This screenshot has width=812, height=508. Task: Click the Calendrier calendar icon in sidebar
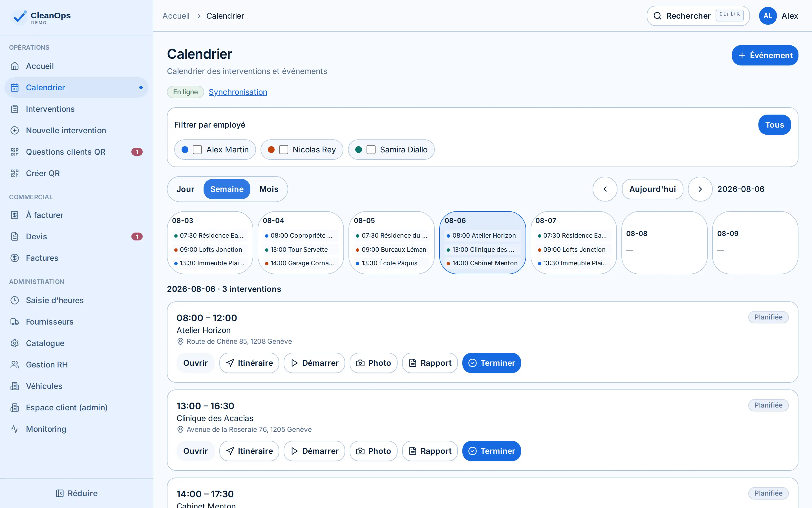(x=15, y=88)
